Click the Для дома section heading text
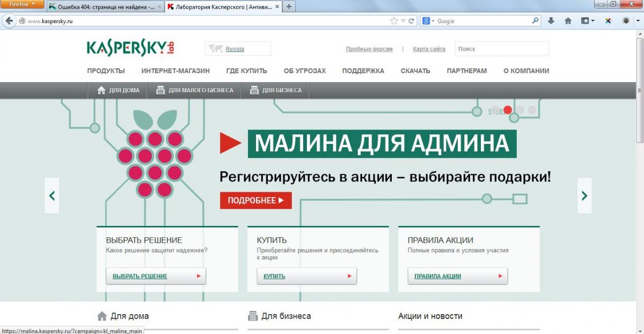Viewport: 644px width, 334px height. click(x=129, y=316)
